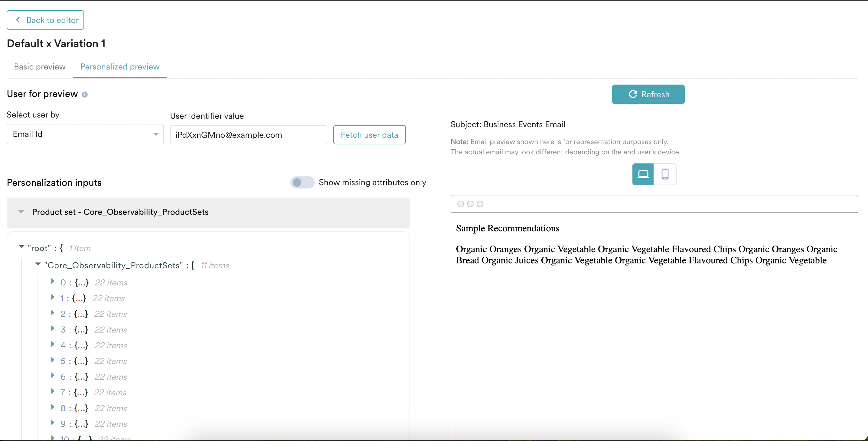
Task: Switch to the Basic preview tab
Action: click(x=40, y=67)
